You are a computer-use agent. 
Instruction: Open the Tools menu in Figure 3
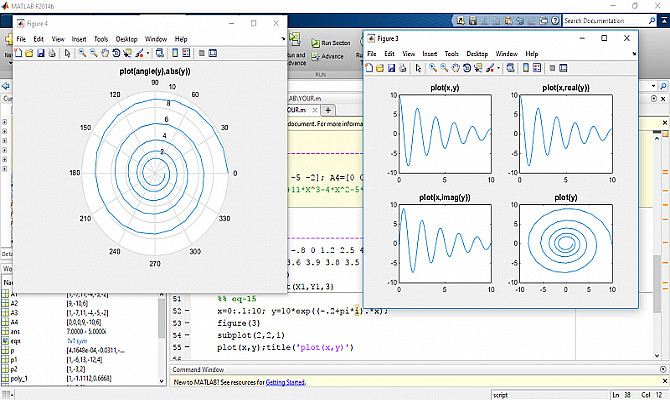(x=452, y=53)
